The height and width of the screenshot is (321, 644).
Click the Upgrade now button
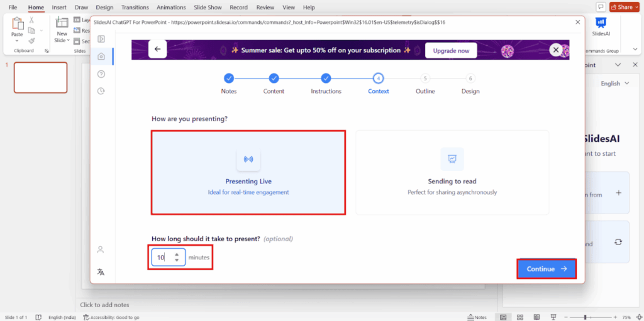click(x=450, y=50)
